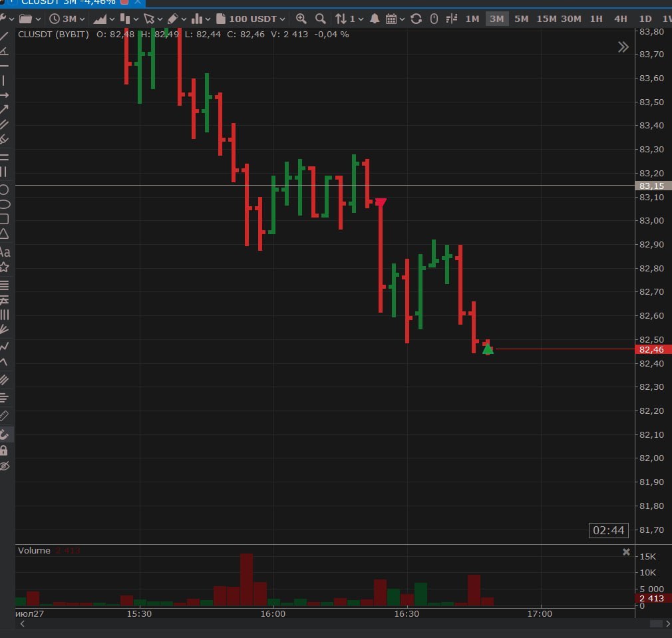Viewport: 672px width, 638px height.
Task: Select the triangle shape tool
Action: pyautogui.click(x=4, y=234)
